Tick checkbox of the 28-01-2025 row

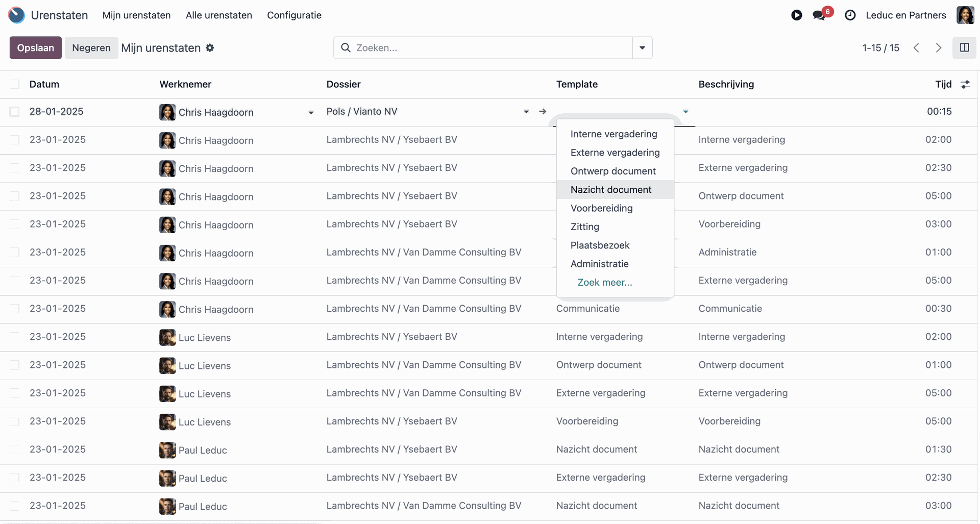pyautogui.click(x=14, y=112)
